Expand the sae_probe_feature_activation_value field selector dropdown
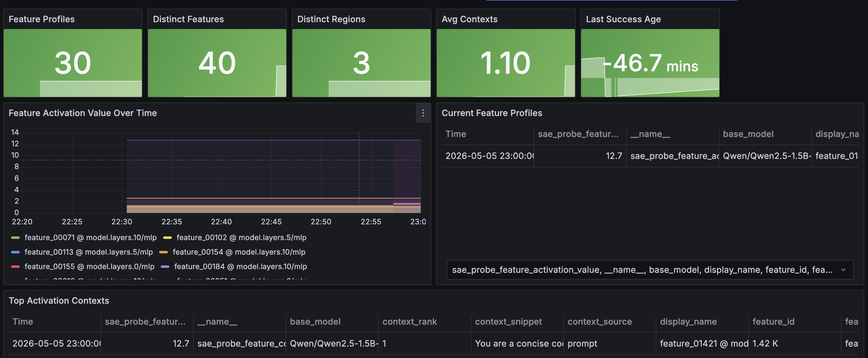Image resolution: width=868 pixels, height=358 pixels. point(650,270)
